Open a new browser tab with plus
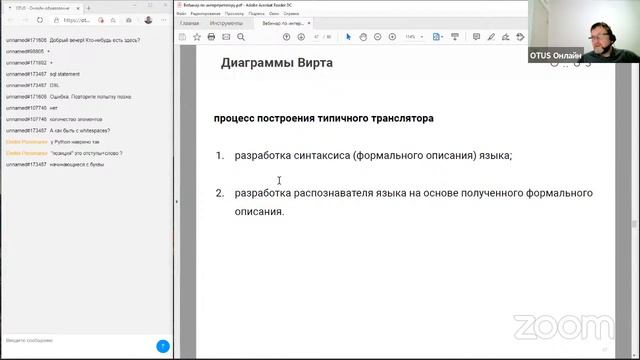640x360 pixels. (89, 8)
